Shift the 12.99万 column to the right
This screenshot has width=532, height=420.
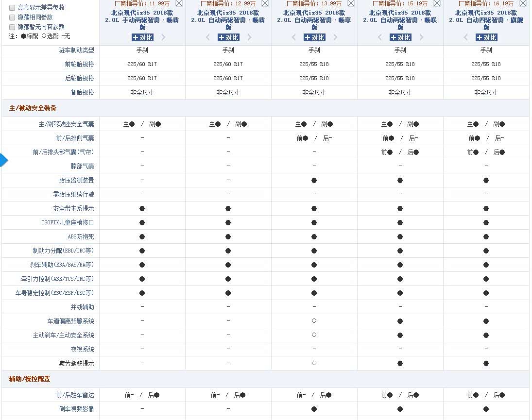point(249,37)
